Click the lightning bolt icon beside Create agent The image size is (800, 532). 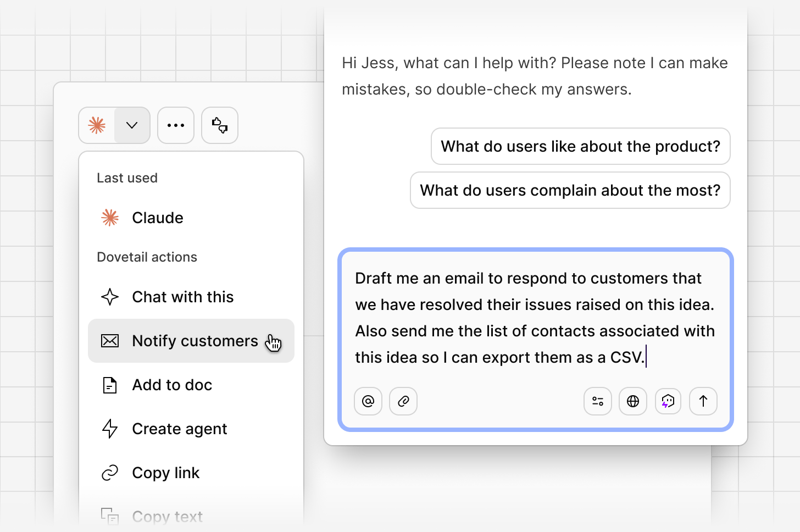(x=110, y=429)
